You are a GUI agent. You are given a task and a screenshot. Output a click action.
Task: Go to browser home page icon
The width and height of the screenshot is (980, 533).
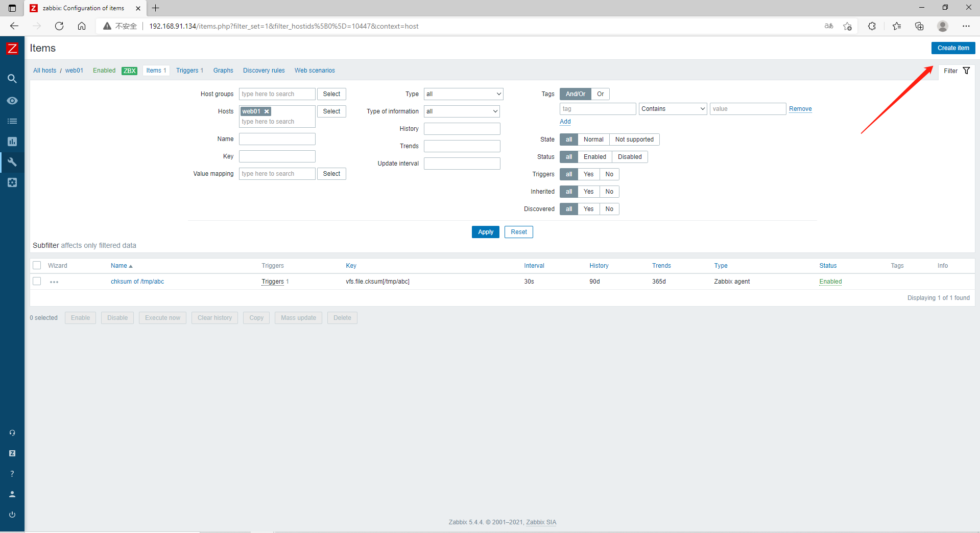pos(82,26)
